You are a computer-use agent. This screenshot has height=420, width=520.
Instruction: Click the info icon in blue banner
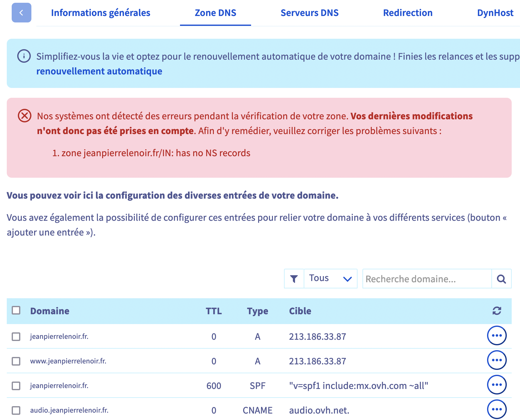24,56
